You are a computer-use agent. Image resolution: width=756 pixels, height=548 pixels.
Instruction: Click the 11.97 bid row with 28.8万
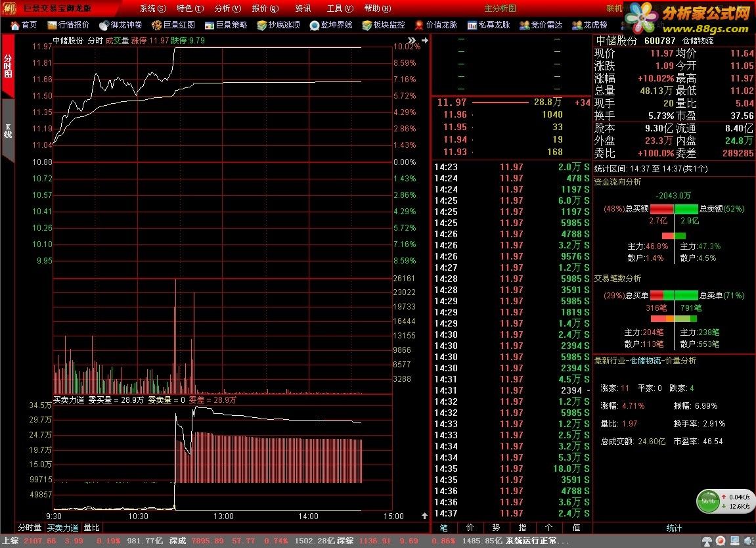coord(512,103)
